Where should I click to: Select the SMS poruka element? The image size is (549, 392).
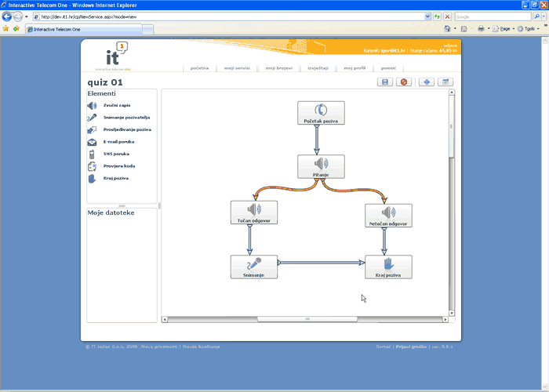point(116,154)
